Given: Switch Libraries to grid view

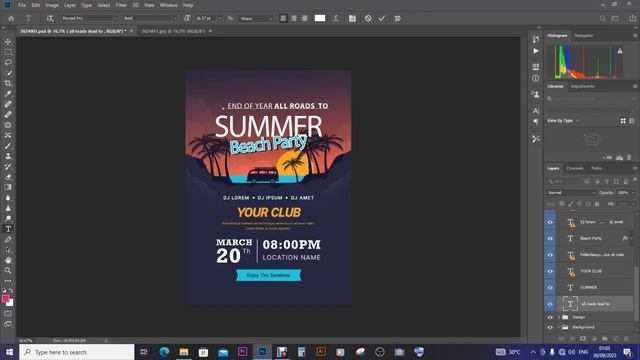Looking at the screenshot, I should [x=623, y=121].
